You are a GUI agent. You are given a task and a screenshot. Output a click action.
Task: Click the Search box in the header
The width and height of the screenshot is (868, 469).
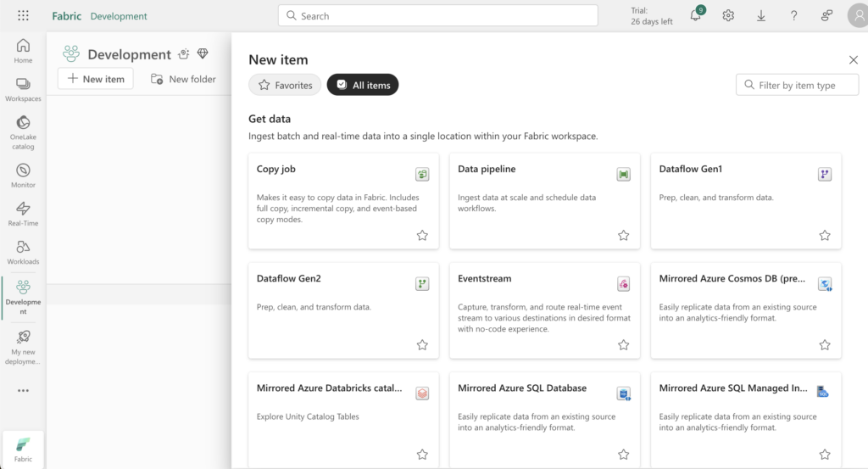[438, 15]
